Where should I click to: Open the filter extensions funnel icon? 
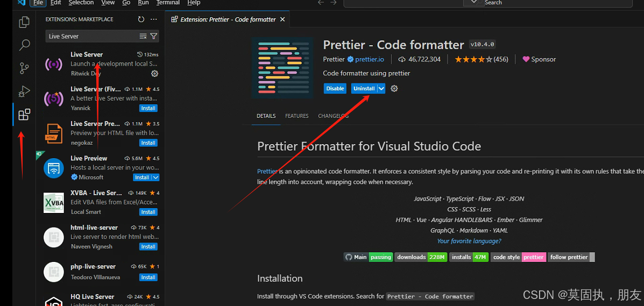[x=154, y=36]
